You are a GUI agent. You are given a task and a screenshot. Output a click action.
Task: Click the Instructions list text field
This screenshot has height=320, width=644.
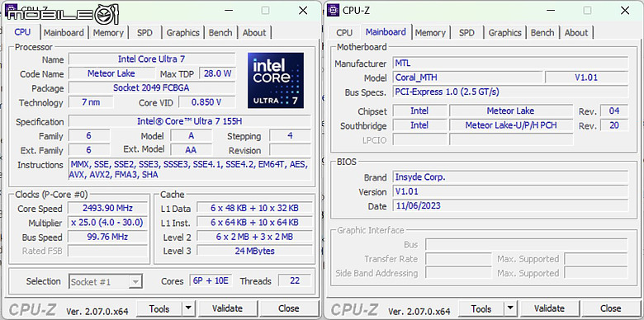click(x=189, y=169)
